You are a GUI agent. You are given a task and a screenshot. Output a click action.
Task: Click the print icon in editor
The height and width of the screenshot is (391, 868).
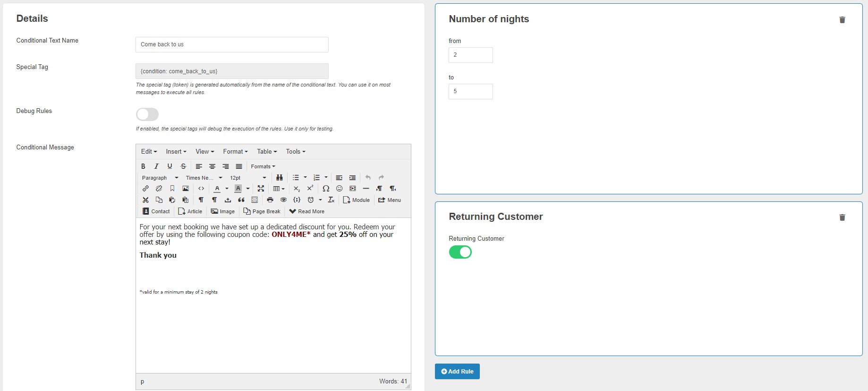(x=270, y=200)
